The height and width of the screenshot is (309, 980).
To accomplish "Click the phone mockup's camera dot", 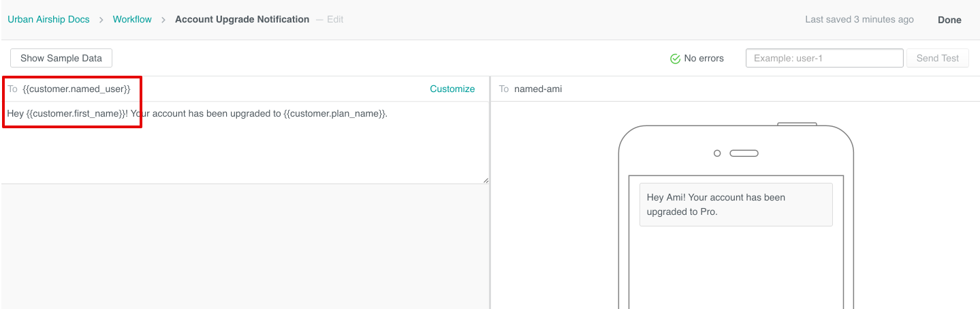I will (x=717, y=153).
